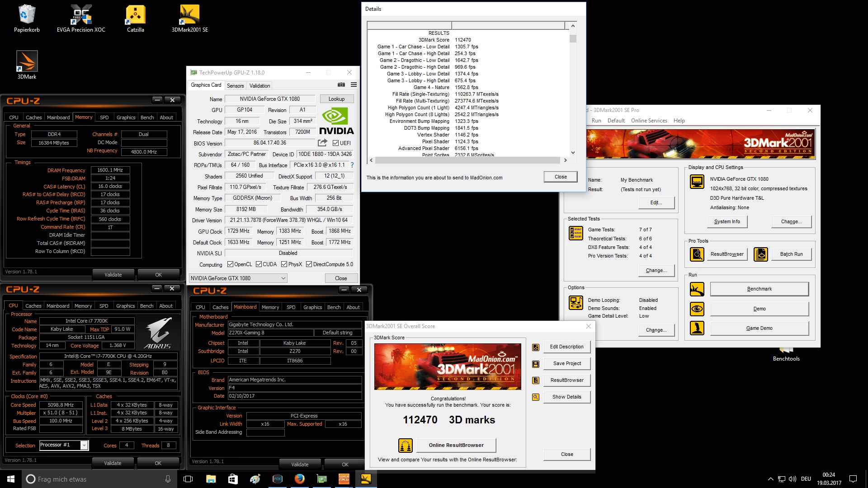This screenshot has height=488, width=868.
Task: Click Close in the Details dialog
Action: click(x=561, y=177)
